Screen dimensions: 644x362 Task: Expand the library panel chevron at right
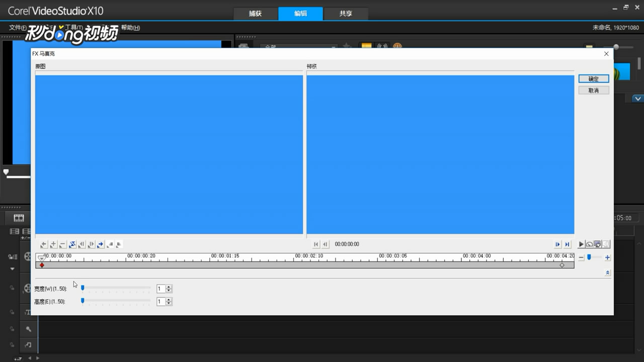(637, 99)
